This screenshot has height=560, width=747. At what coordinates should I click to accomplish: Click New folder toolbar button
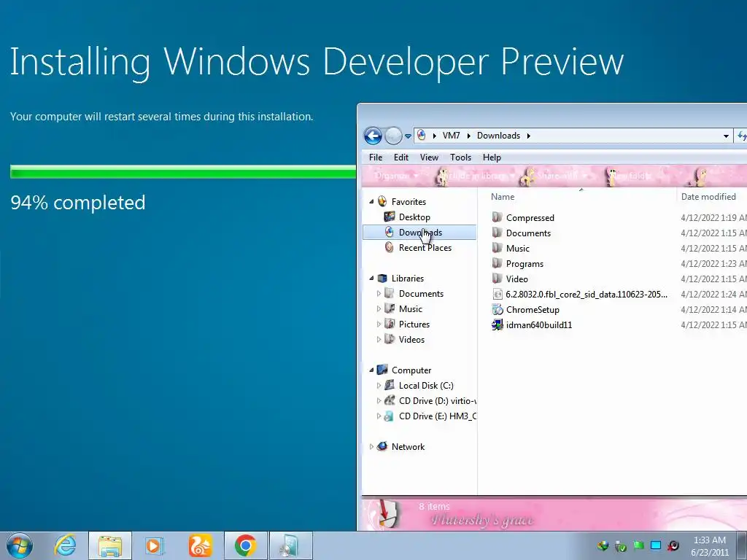coord(630,176)
